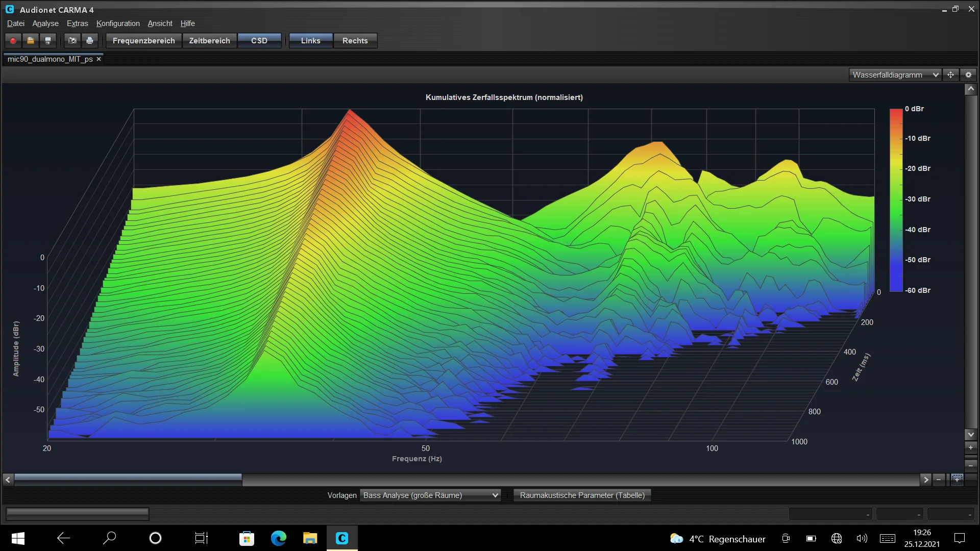Click the dBr color scale legend
This screenshot has width=980, height=551.
pos(896,200)
